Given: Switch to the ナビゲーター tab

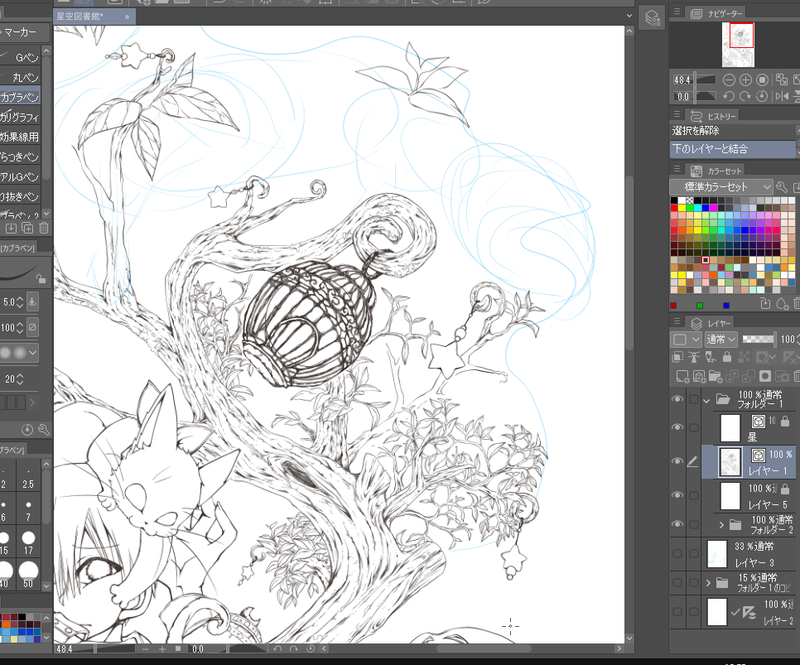Looking at the screenshot, I should click(x=717, y=14).
